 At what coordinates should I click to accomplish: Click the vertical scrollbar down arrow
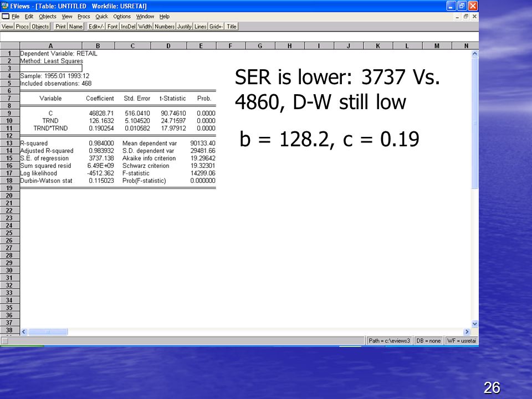pos(475,324)
